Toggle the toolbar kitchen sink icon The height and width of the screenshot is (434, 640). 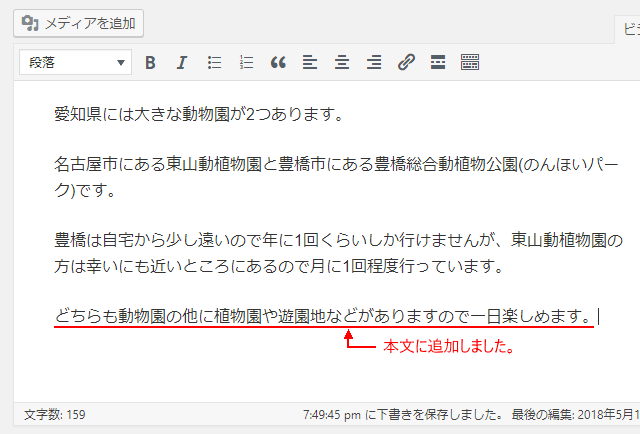click(470, 62)
